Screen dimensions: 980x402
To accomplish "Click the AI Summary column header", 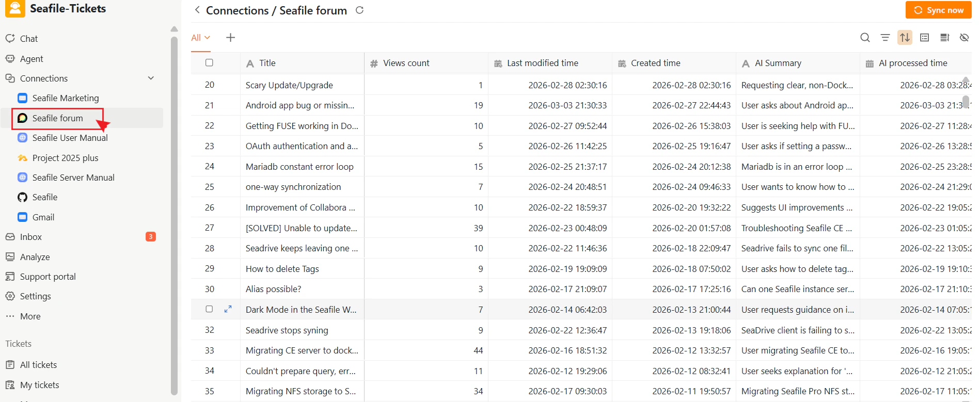I will click(798, 63).
